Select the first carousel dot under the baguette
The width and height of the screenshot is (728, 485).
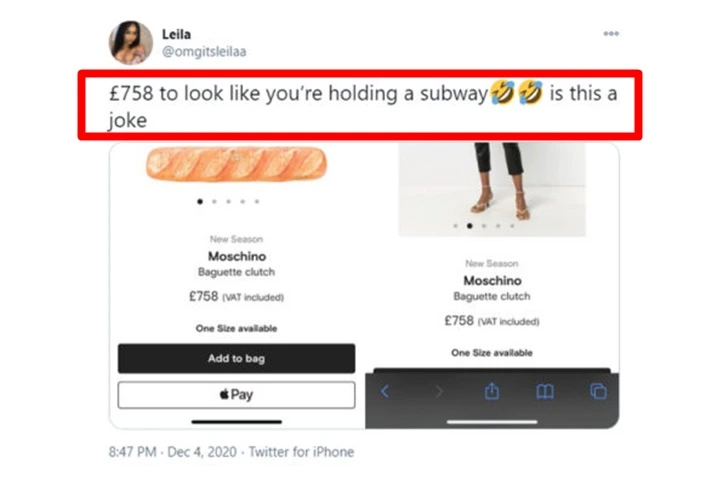pos(200,201)
